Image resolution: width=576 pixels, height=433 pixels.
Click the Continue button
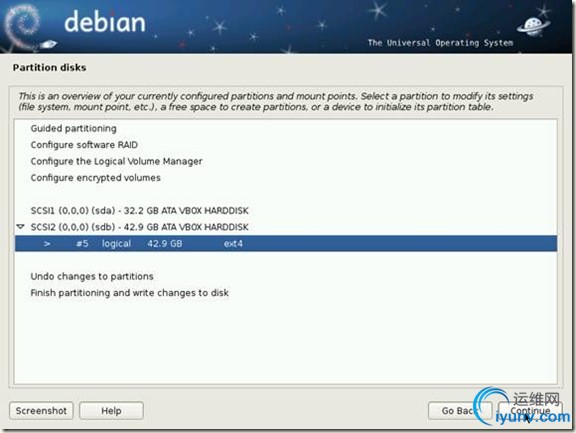[x=530, y=411]
